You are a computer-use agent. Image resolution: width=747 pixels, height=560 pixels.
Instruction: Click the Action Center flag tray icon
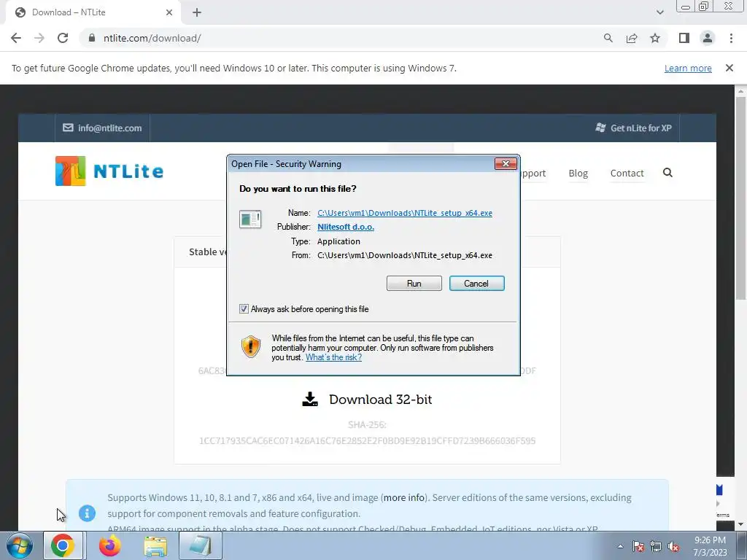(638, 547)
